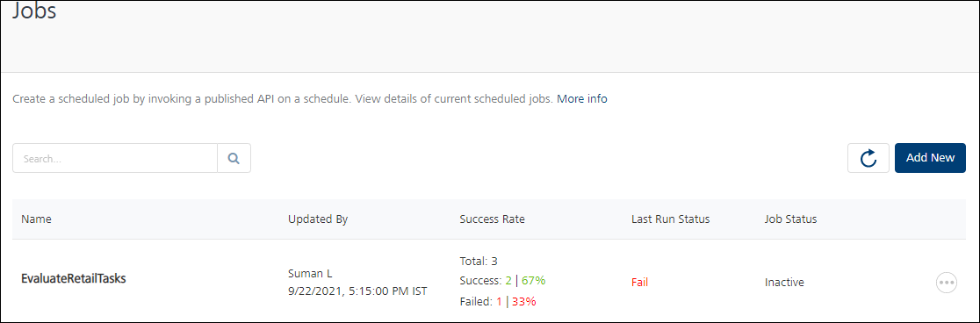Image resolution: width=980 pixels, height=323 pixels.
Task: Click the Add New button
Action: click(x=930, y=158)
